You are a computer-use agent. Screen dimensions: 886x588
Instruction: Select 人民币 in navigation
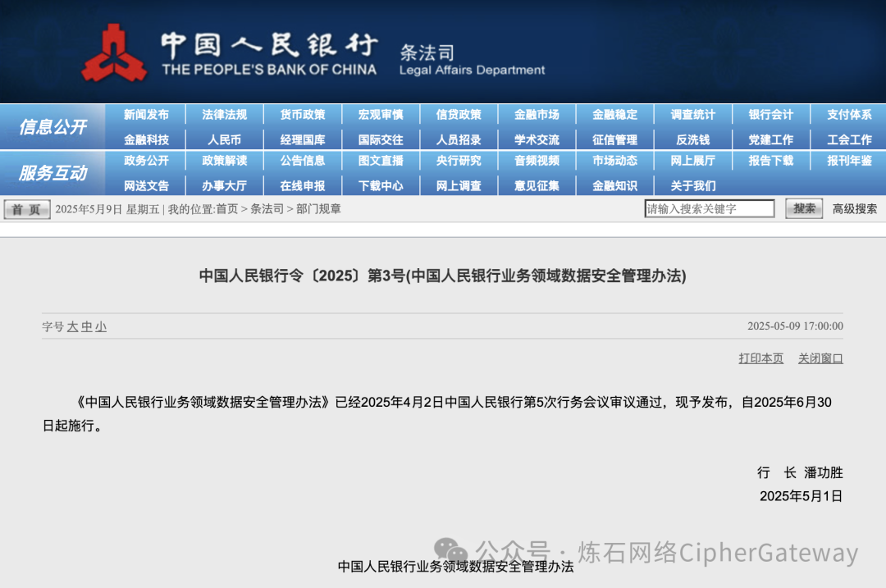[224, 139]
